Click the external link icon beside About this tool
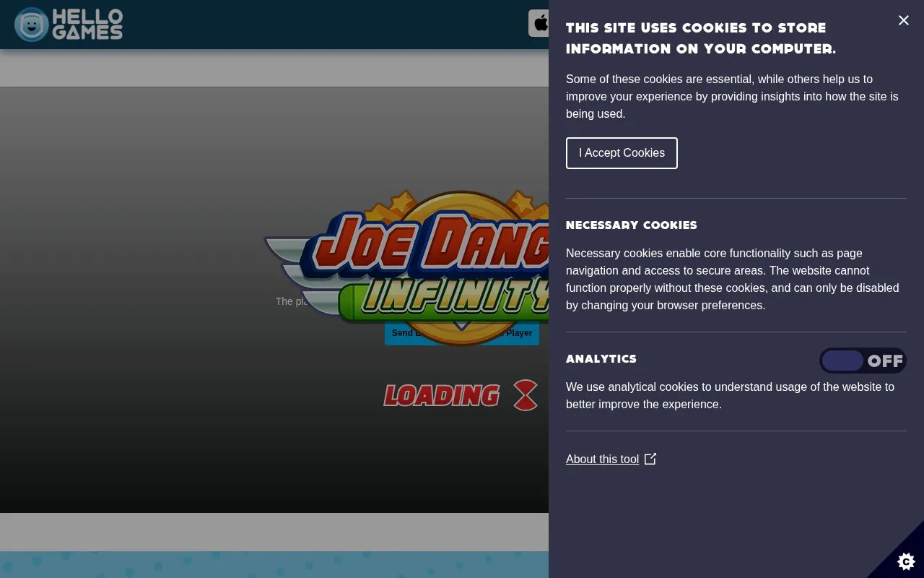Viewport: 924px width, 578px height. [x=650, y=459]
